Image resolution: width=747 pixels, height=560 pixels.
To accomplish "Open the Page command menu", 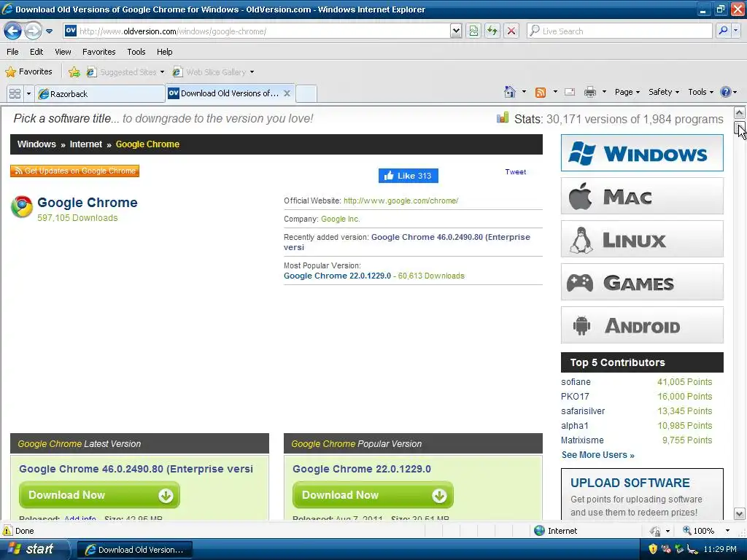I will coord(627,92).
